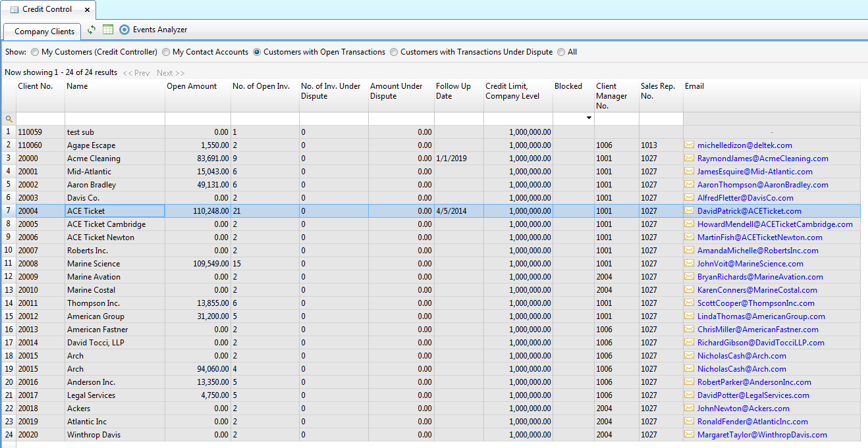
Task: Select the My Contact Accounts radio button
Action: (166, 52)
